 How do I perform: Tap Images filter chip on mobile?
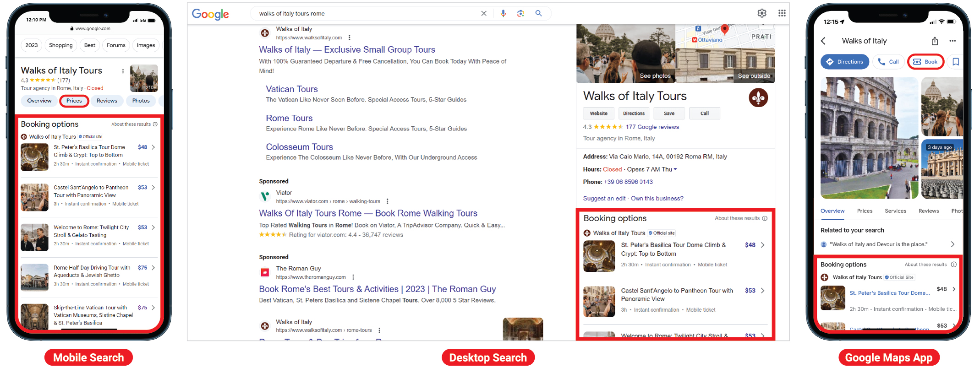(x=146, y=45)
